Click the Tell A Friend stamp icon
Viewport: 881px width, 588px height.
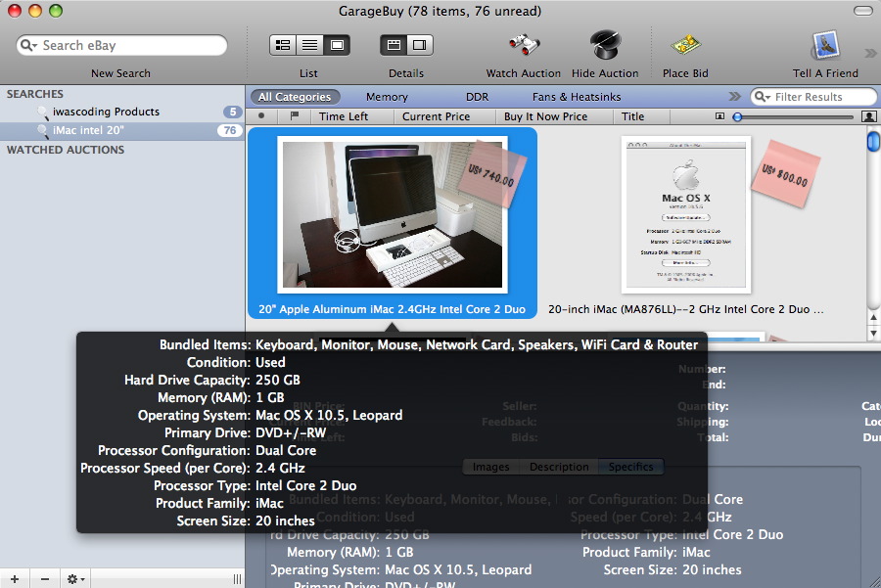[x=825, y=45]
